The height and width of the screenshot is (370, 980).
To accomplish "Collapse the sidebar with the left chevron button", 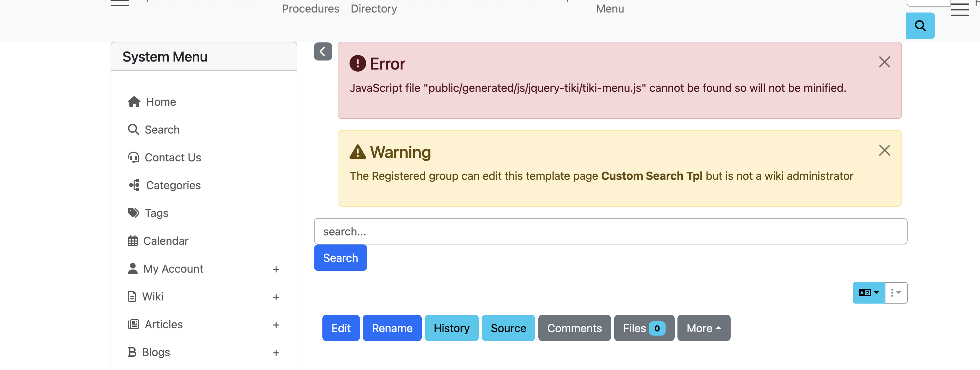I will point(323,51).
